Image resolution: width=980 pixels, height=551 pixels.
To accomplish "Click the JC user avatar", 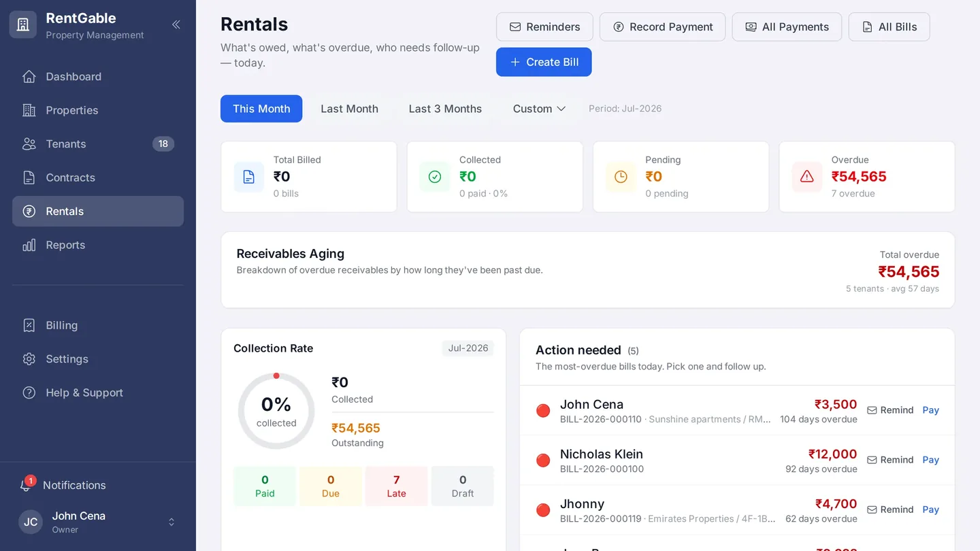I will (x=31, y=522).
